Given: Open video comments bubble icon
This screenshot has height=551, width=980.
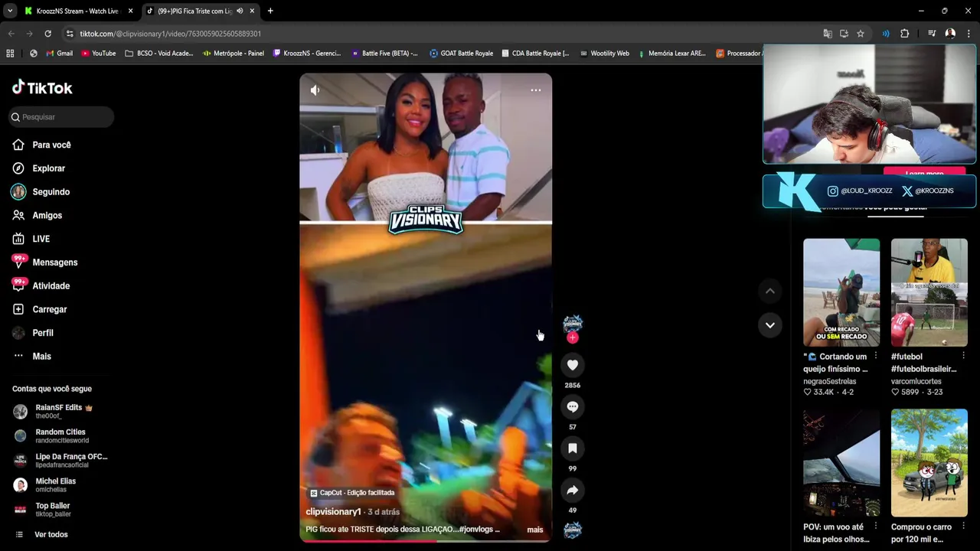Looking at the screenshot, I should (x=573, y=406).
